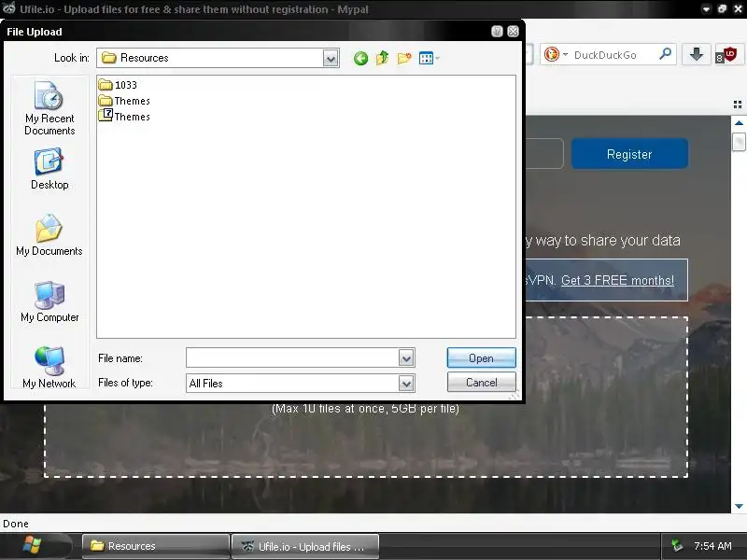Click the uBlock Origin extension icon
747x560 pixels.
[x=726, y=55]
